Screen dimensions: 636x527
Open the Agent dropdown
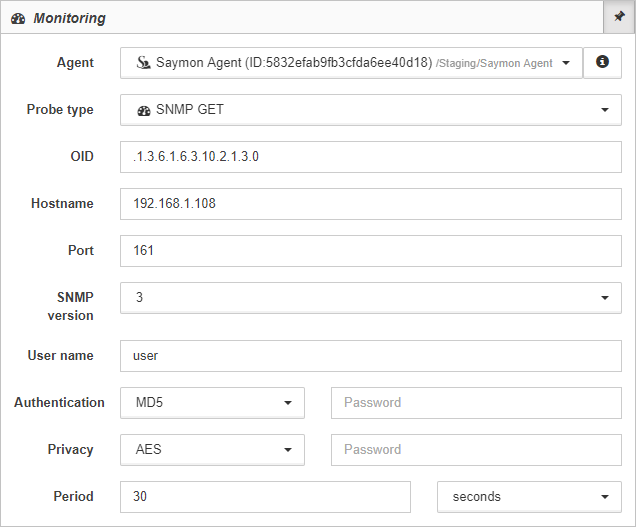click(x=351, y=63)
